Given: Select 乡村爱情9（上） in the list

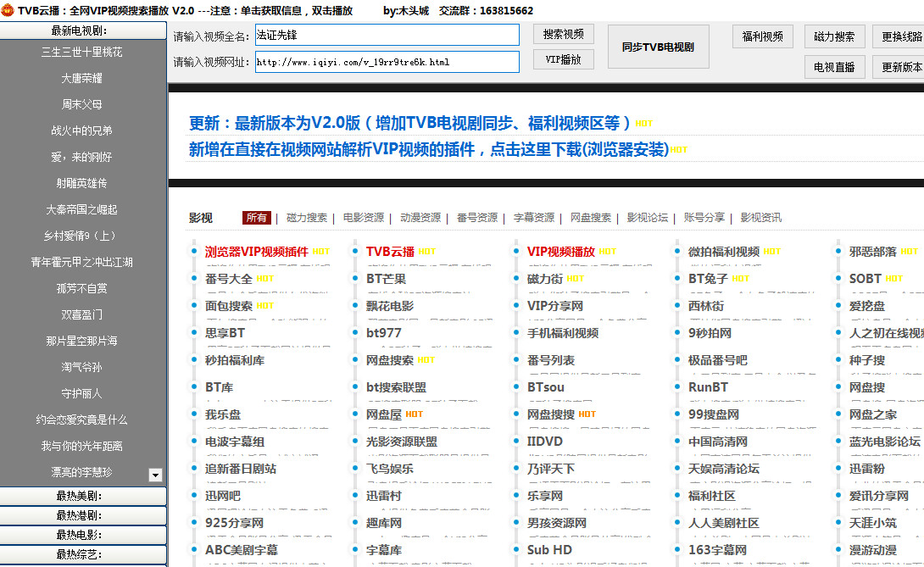Looking at the screenshot, I should point(82,236).
